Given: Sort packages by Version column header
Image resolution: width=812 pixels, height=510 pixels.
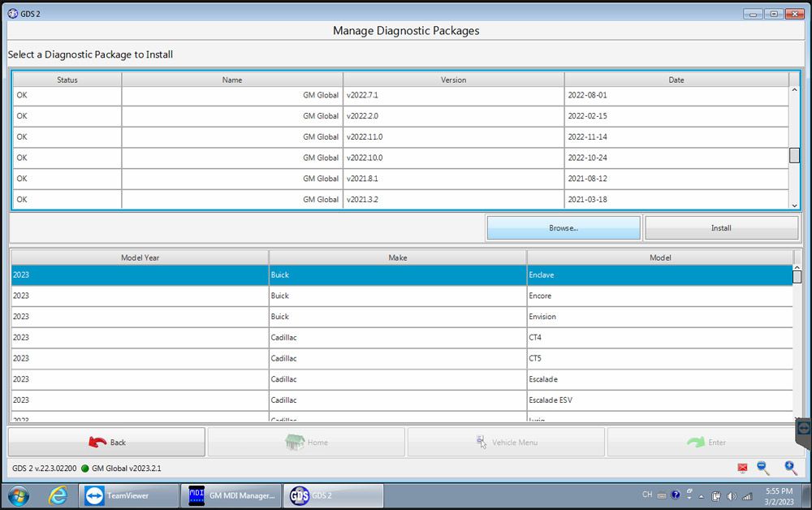Looking at the screenshot, I should point(453,80).
